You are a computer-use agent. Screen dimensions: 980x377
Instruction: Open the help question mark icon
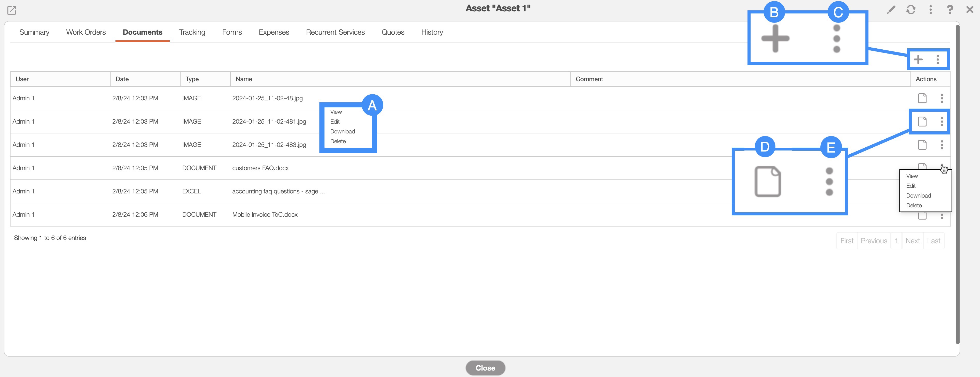[x=950, y=10]
